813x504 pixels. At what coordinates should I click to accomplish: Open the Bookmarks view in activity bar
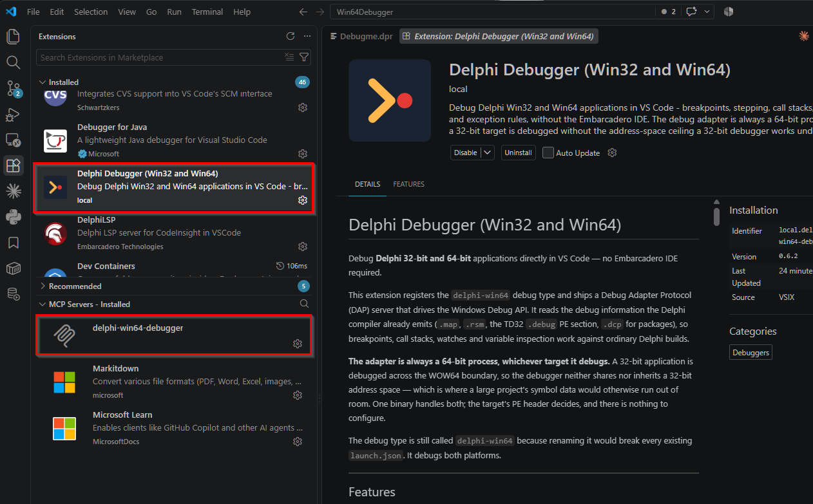point(13,243)
